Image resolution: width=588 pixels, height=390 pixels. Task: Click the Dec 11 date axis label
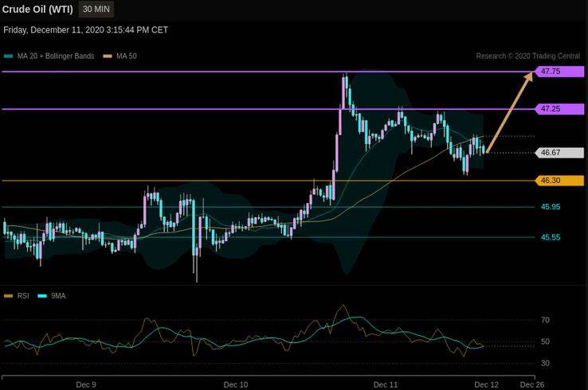pos(386,384)
